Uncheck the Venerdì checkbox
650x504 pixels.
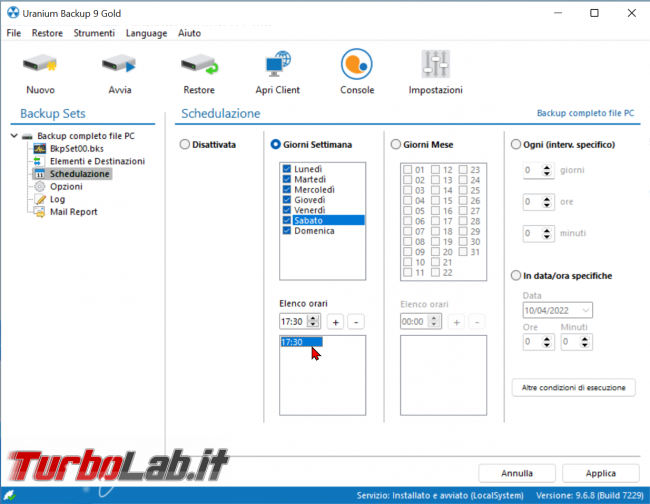[286, 210]
